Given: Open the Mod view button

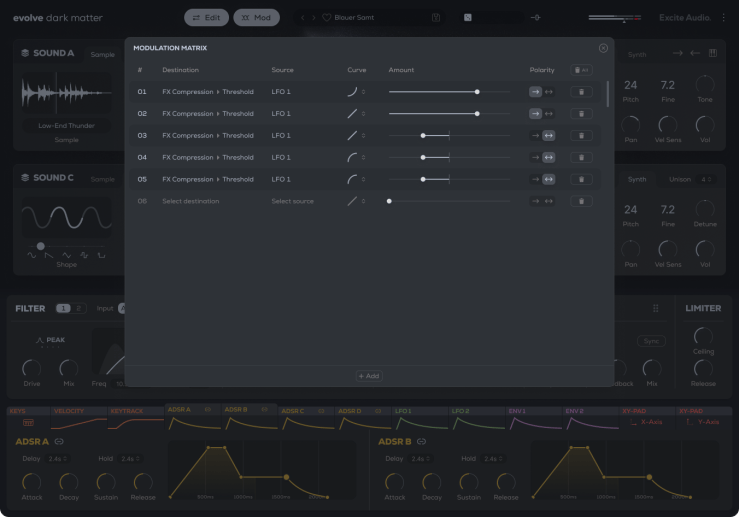Looking at the screenshot, I should [x=256, y=17].
